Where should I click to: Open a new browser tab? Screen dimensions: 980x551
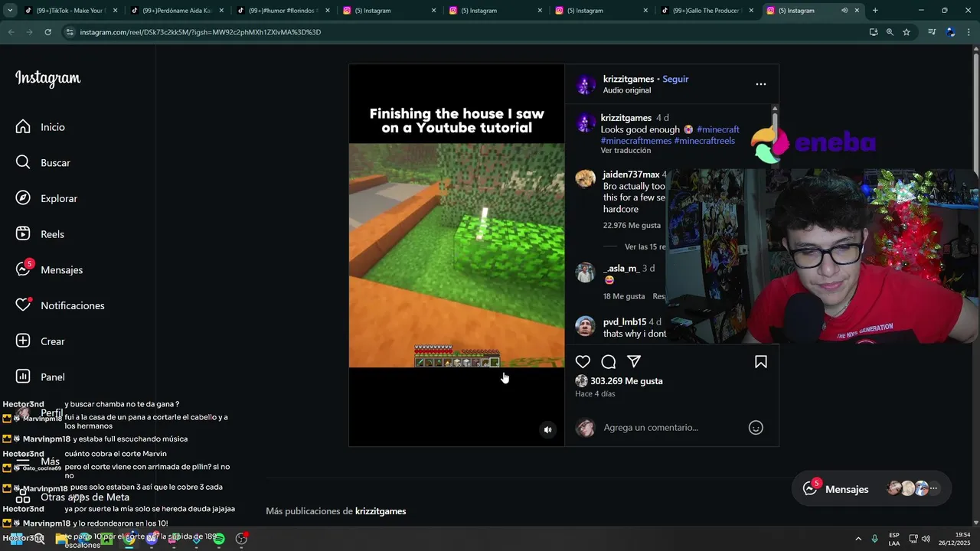click(875, 11)
